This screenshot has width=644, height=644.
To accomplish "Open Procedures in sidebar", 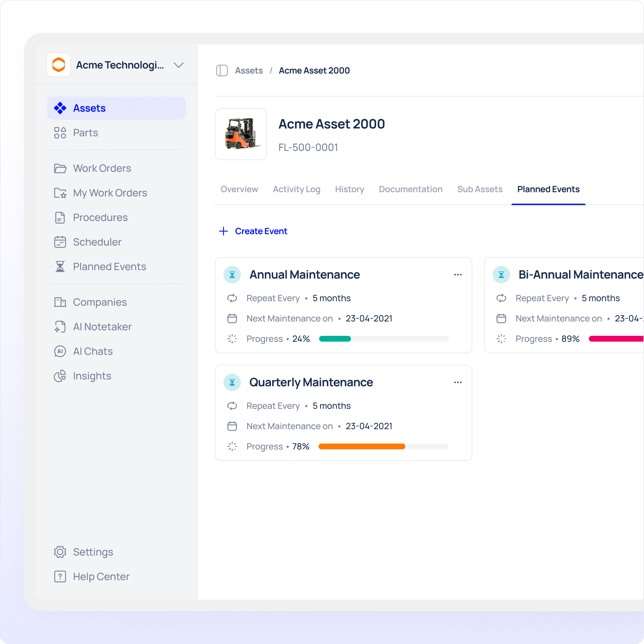I will (x=100, y=217).
